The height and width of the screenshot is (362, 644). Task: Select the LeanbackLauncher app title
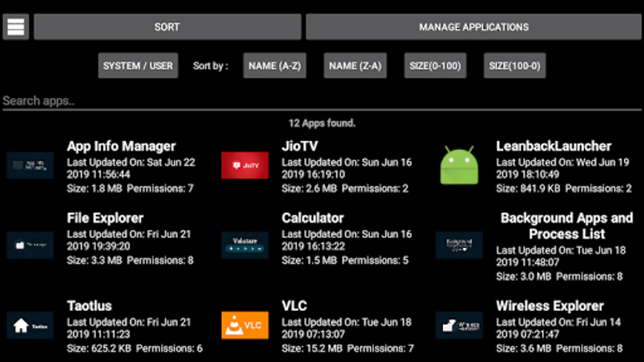[554, 146]
